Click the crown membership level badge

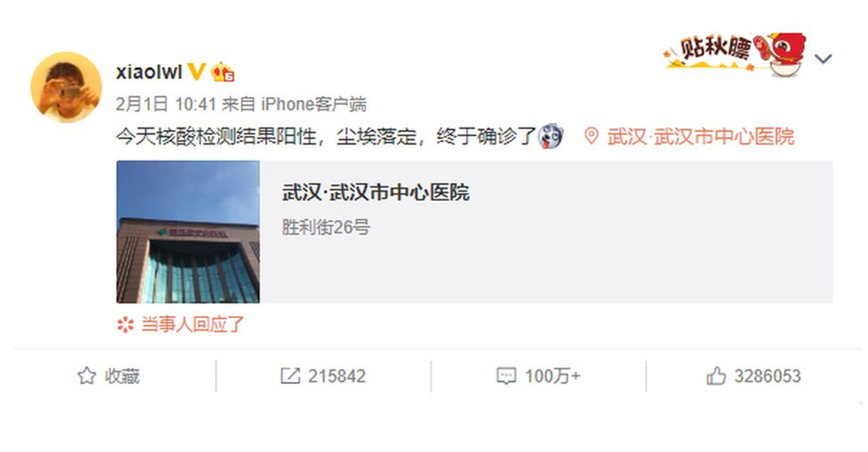point(223,72)
